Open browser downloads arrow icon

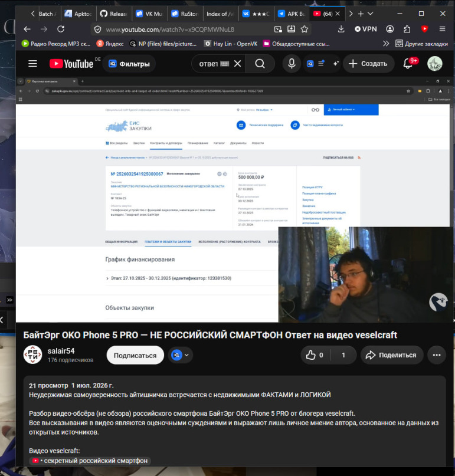pyautogui.click(x=341, y=29)
